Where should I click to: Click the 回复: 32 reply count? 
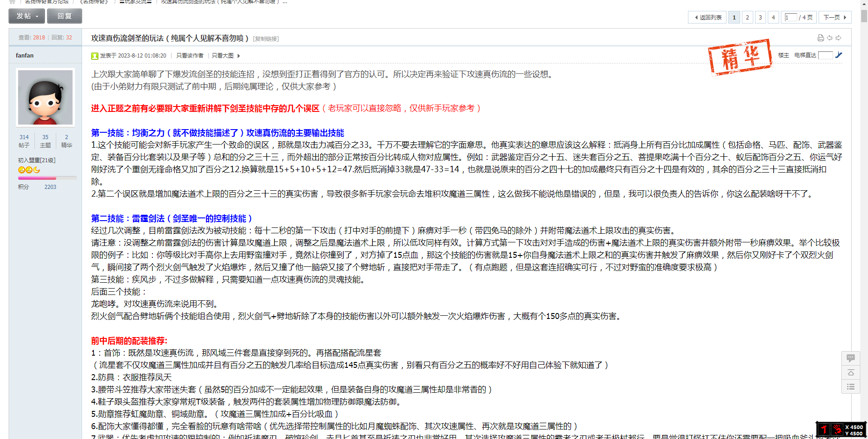coord(62,38)
